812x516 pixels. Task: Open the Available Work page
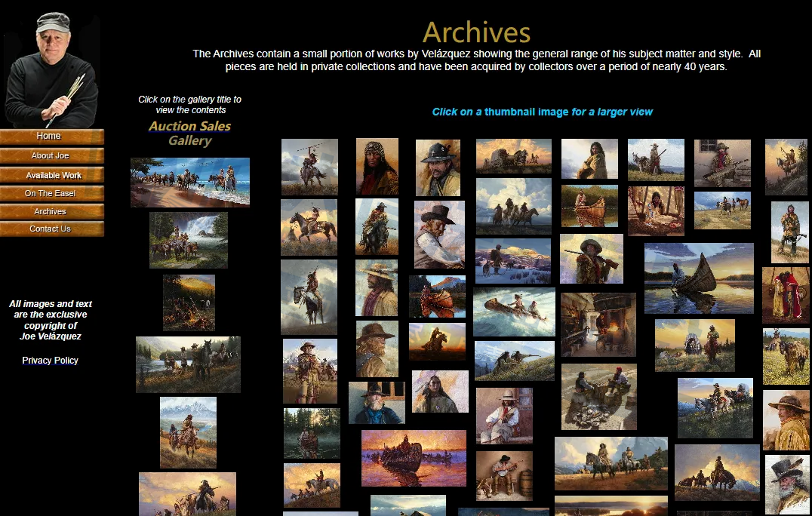click(51, 175)
